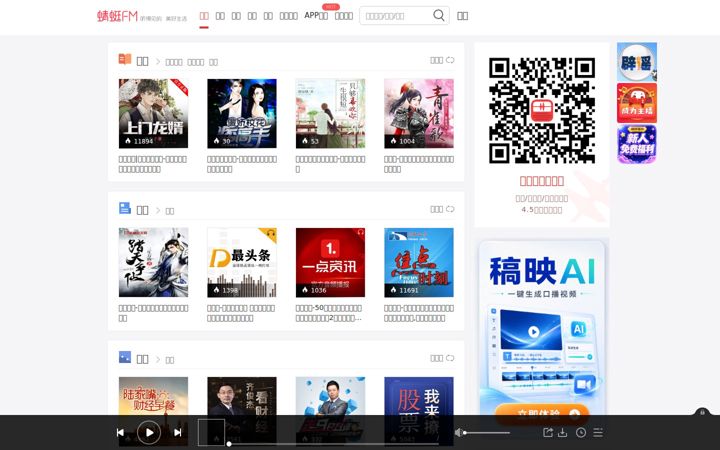Focus the search input field in header
720x450 pixels.
397,16
